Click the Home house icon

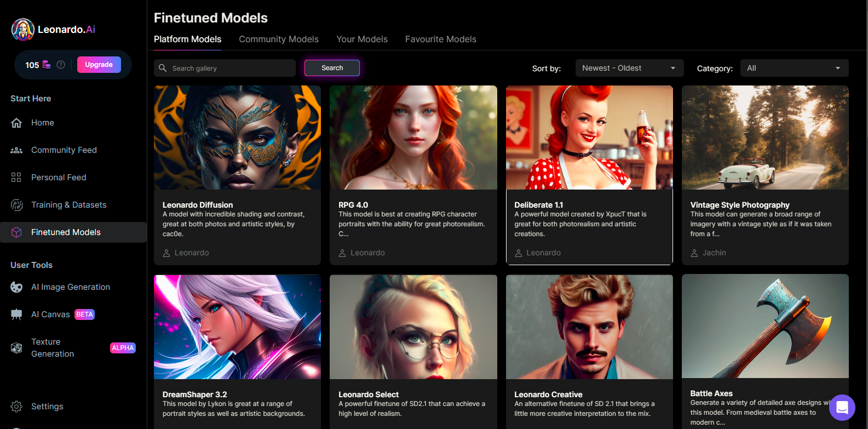[x=16, y=123]
